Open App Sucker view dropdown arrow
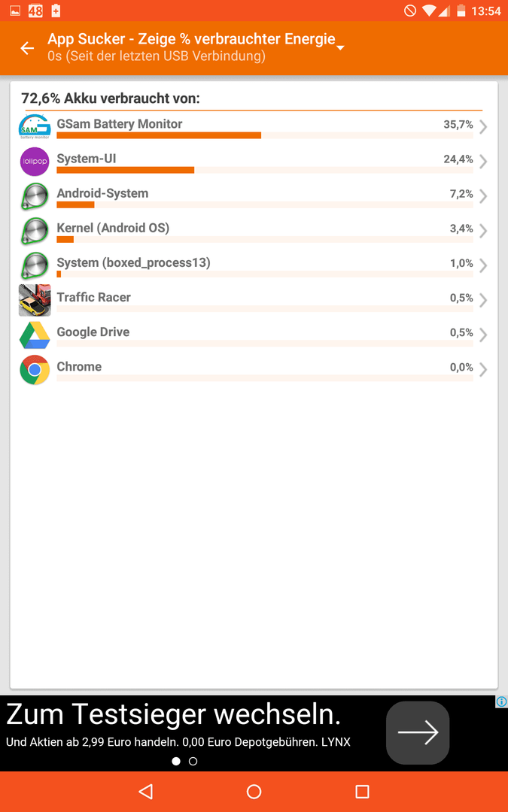Image resolution: width=508 pixels, height=812 pixels. click(341, 48)
